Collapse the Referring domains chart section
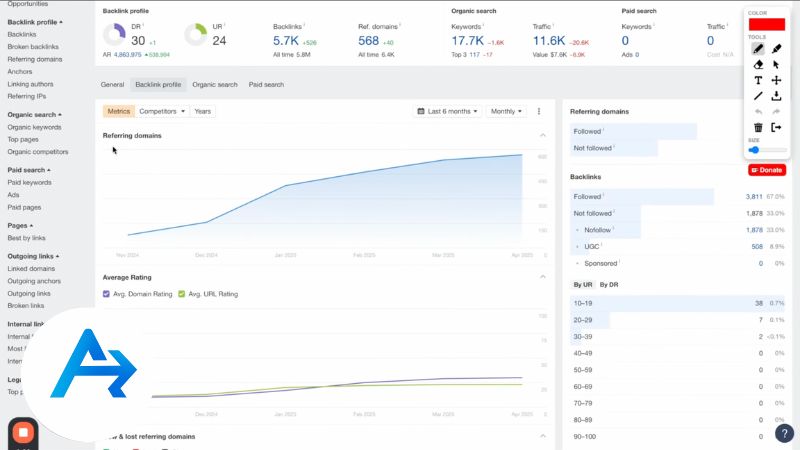The image size is (800, 450). coord(543,136)
